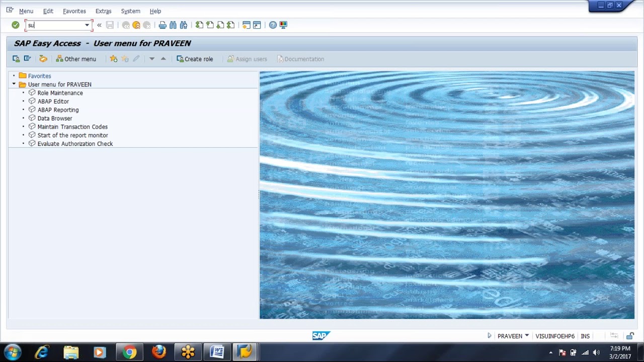Select the Favorites folder in the tree
Screen dimensions: 644x362
[x=39, y=76]
